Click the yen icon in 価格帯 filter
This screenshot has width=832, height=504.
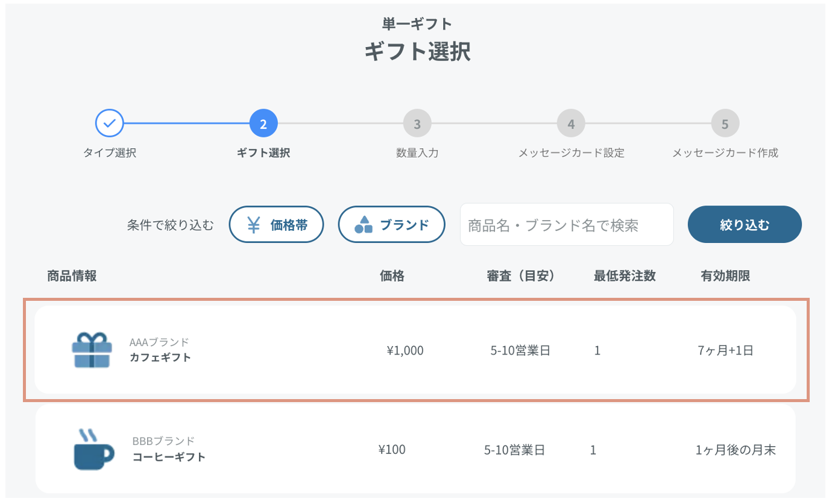coord(254,225)
